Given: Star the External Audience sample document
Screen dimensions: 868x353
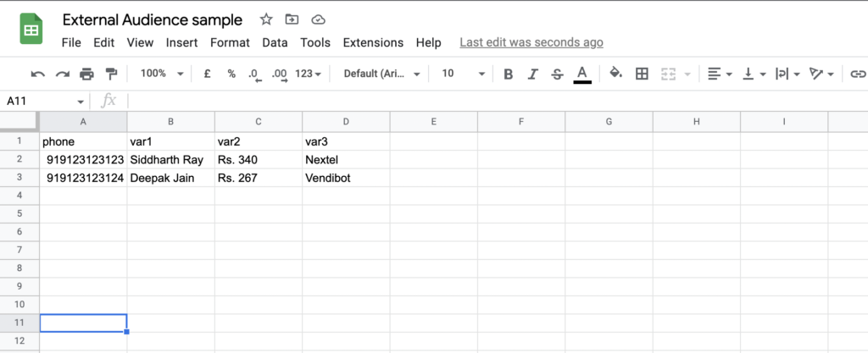Looking at the screenshot, I should coord(266,19).
